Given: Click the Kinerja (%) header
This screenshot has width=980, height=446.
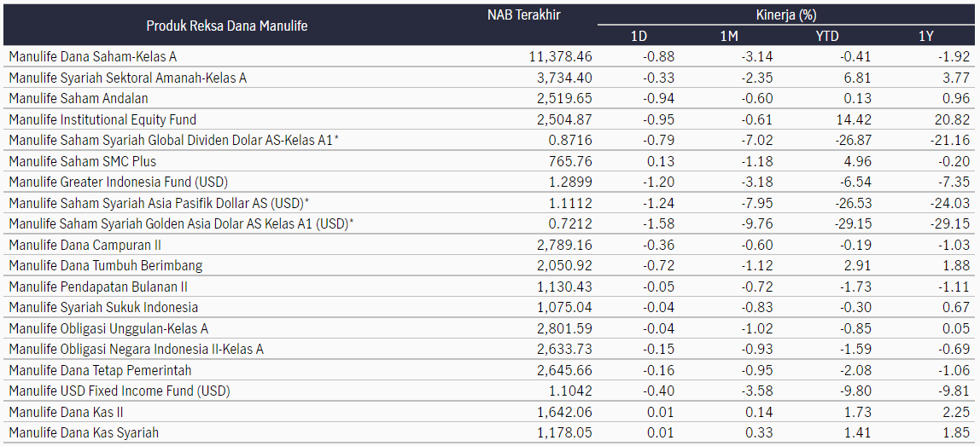Looking at the screenshot, I should tap(786, 15).
